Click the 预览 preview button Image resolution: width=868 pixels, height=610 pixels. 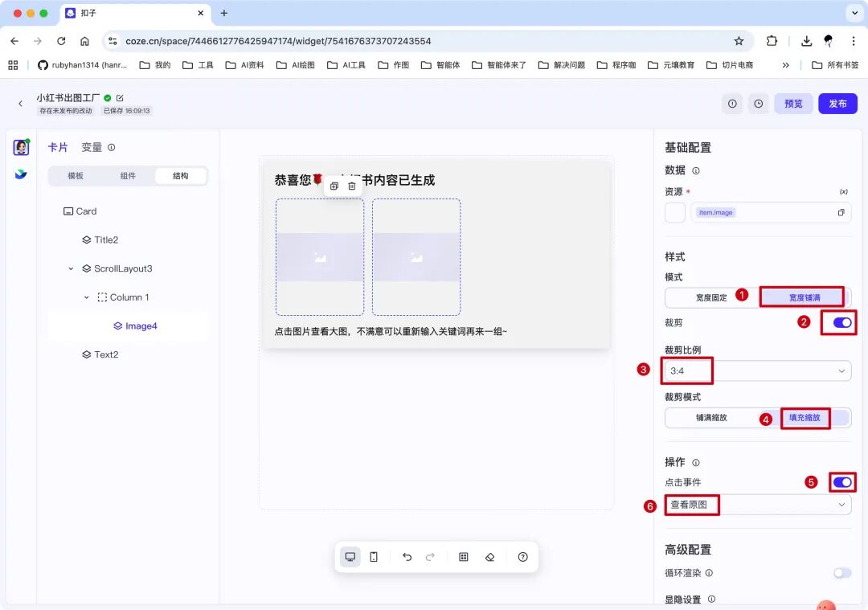(x=793, y=103)
